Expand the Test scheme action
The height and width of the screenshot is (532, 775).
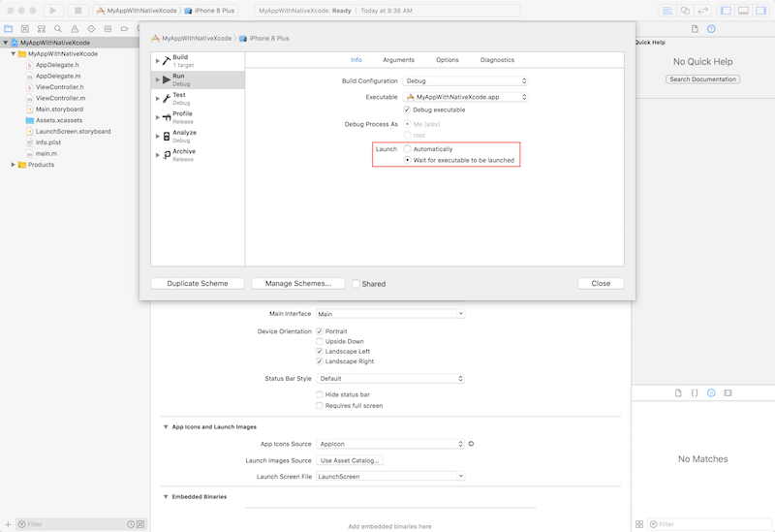coord(158,99)
